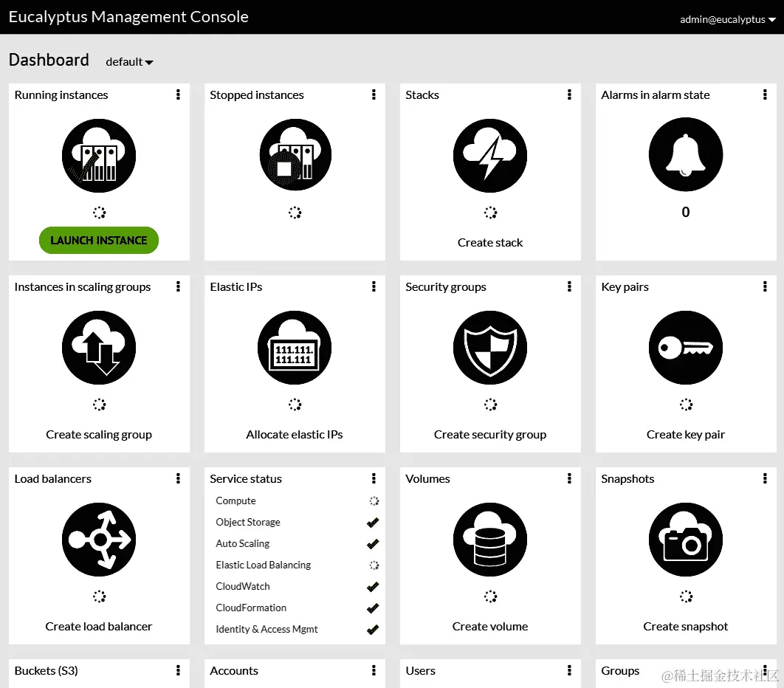784x688 pixels.
Task: Click the Create stack link
Action: tap(490, 243)
